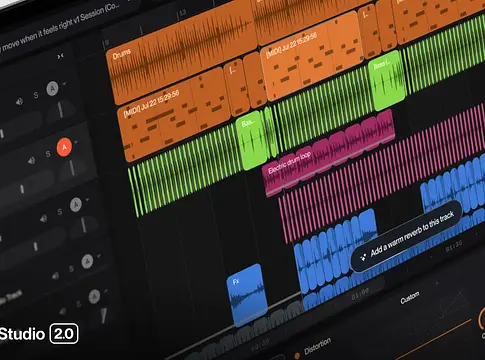Click sparkle icon in the reverb prompt

(x=363, y=256)
